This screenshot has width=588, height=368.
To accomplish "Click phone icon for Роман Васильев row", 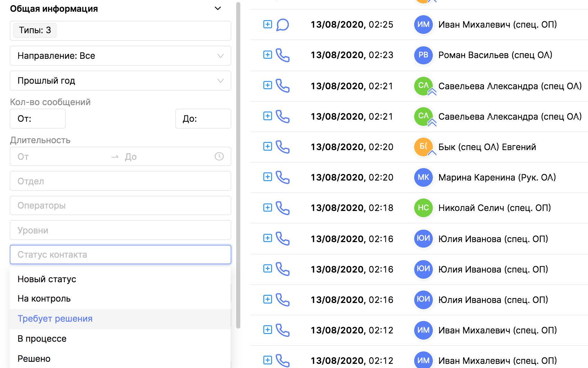I will click(283, 55).
